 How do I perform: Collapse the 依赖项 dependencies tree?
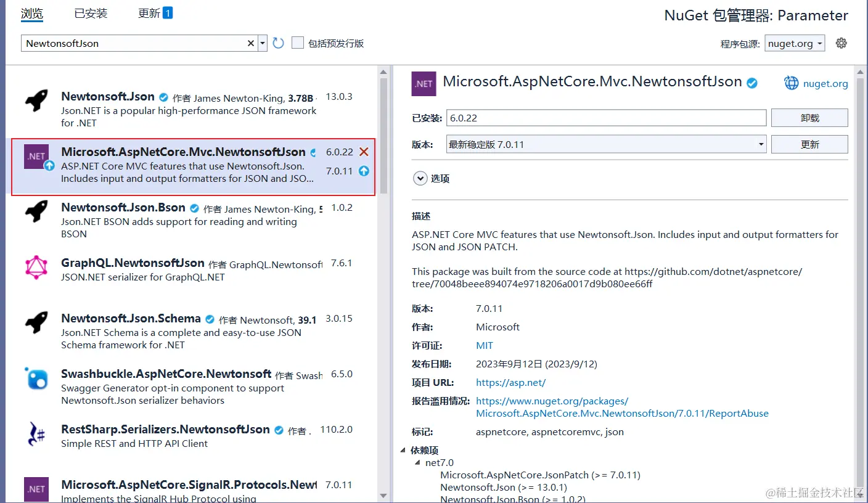click(403, 451)
